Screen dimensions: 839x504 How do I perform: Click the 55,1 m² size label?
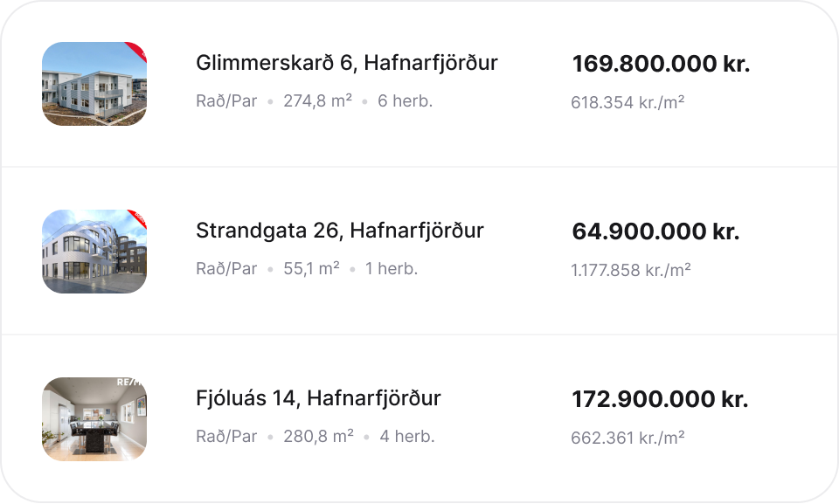[x=311, y=269]
